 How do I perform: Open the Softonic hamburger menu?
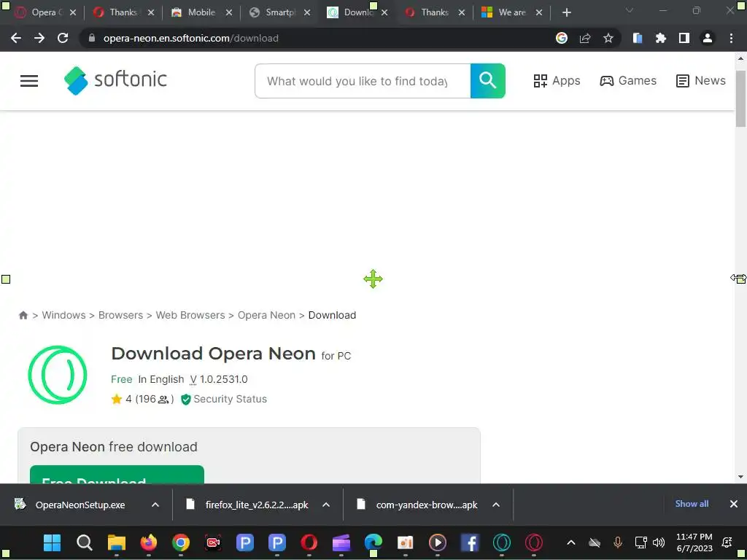pos(29,81)
